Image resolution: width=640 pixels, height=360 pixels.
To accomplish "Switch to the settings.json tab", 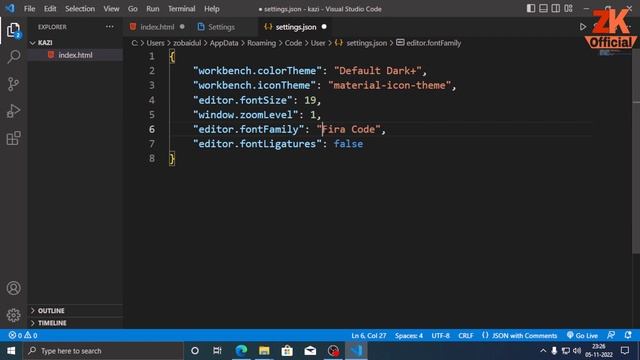I will (x=296, y=27).
